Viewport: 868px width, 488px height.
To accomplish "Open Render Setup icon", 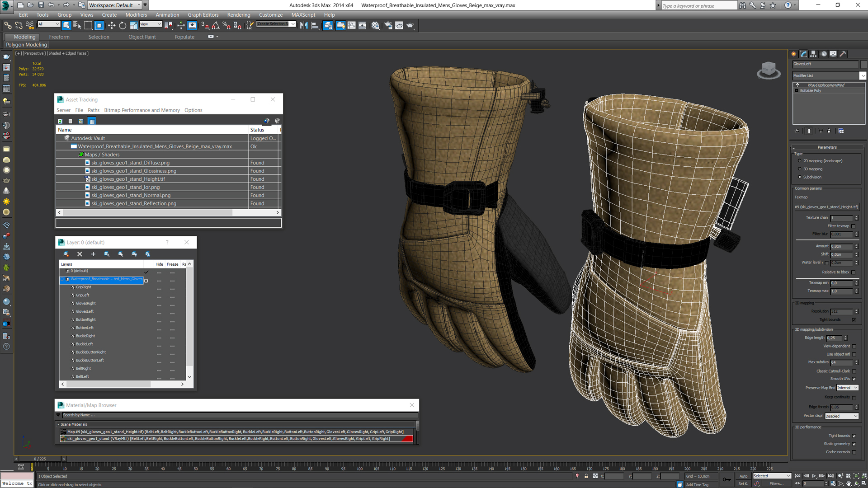I will (388, 26).
